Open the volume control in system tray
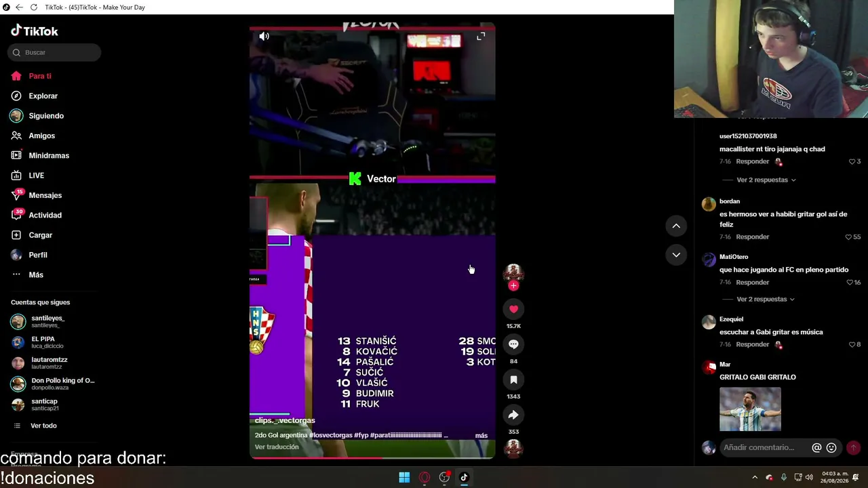This screenshot has height=488, width=868. [809, 477]
